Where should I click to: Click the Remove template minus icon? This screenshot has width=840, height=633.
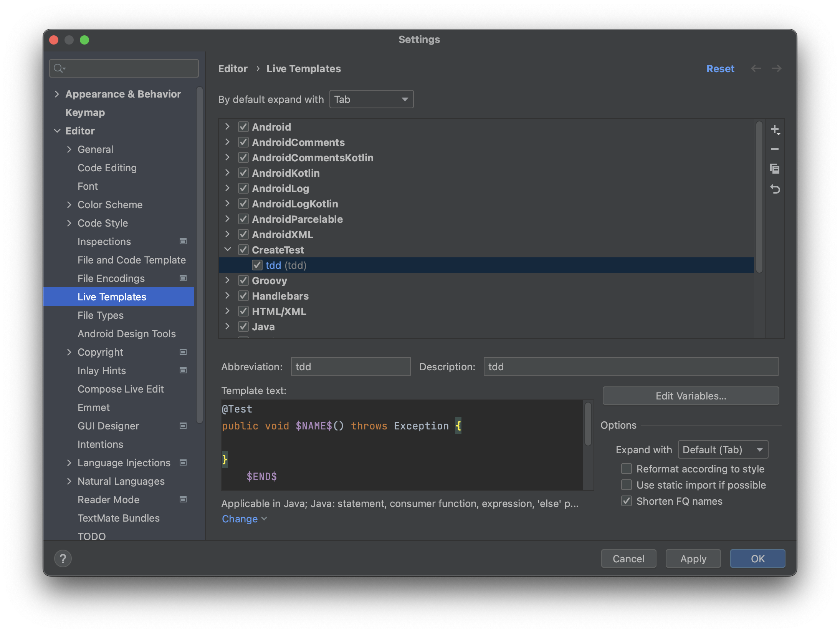tap(775, 149)
